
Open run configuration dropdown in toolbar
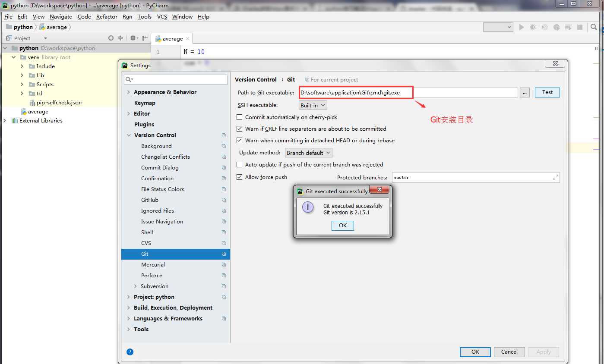coord(498,27)
